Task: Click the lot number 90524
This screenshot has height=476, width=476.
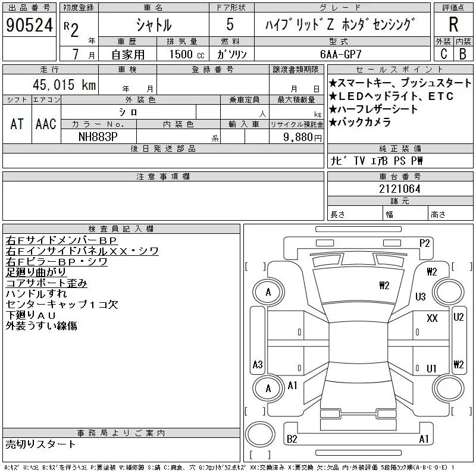Action: [x=29, y=25]
